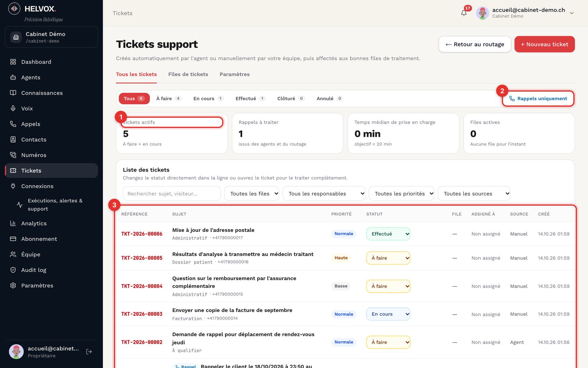Click the Contacts icon in sidebar
588x368 pixels.
(13, 139)
